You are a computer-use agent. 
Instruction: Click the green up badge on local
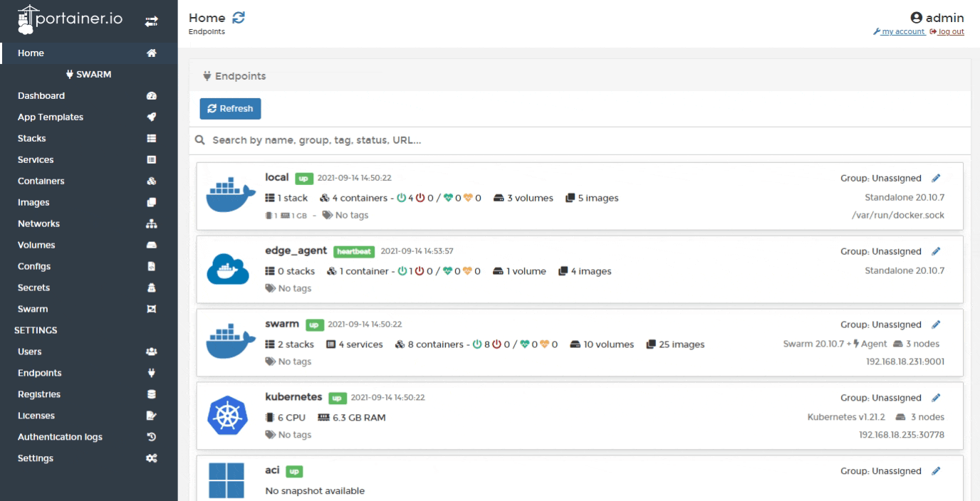(x=303, y=178)
